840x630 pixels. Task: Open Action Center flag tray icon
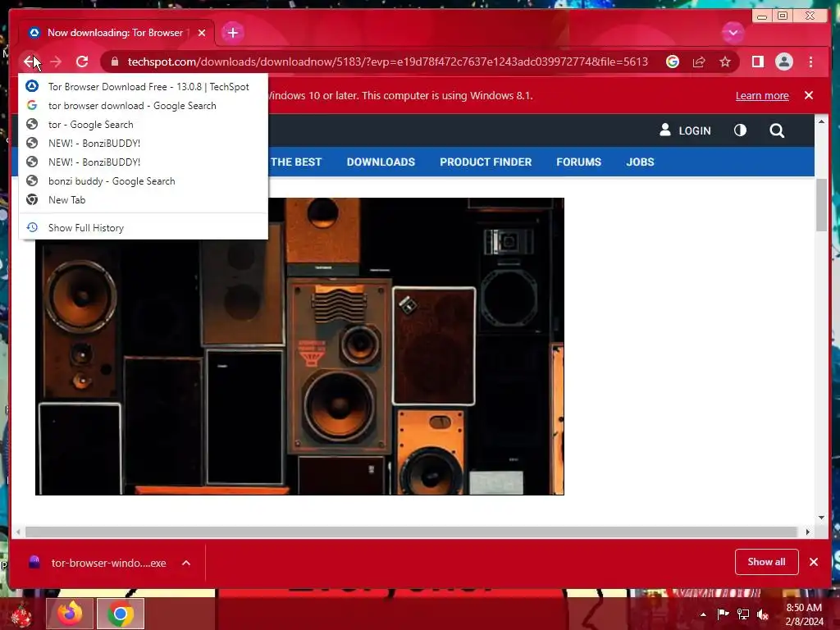(723, 614)
